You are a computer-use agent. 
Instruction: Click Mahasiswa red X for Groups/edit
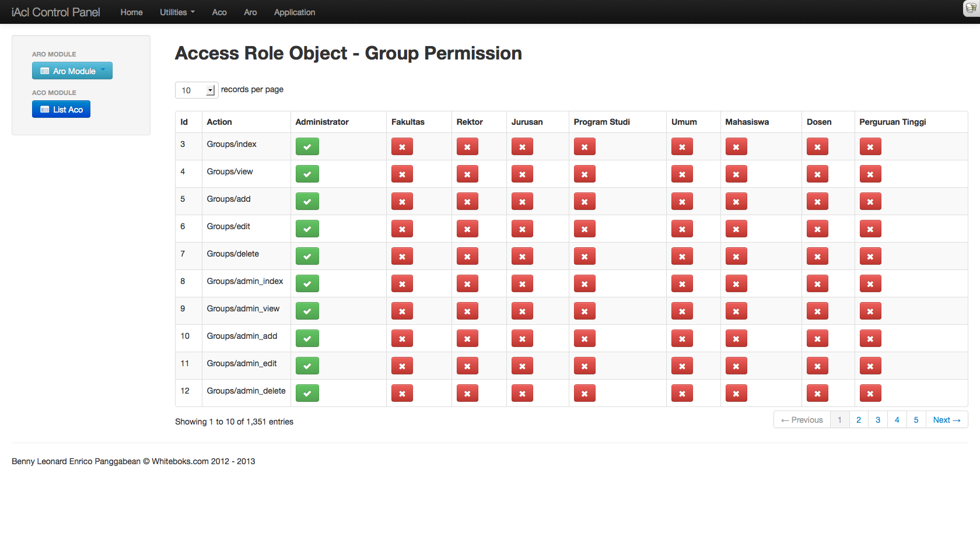click(x=736, y=229)
